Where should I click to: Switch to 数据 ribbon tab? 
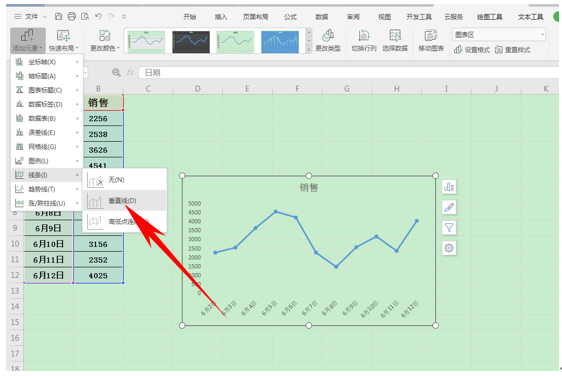click(322, 17)
